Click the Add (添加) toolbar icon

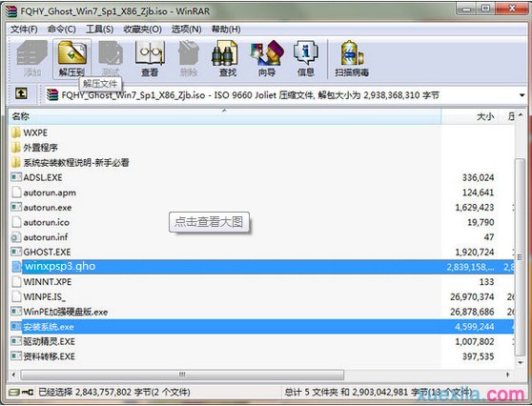(32, 53)
